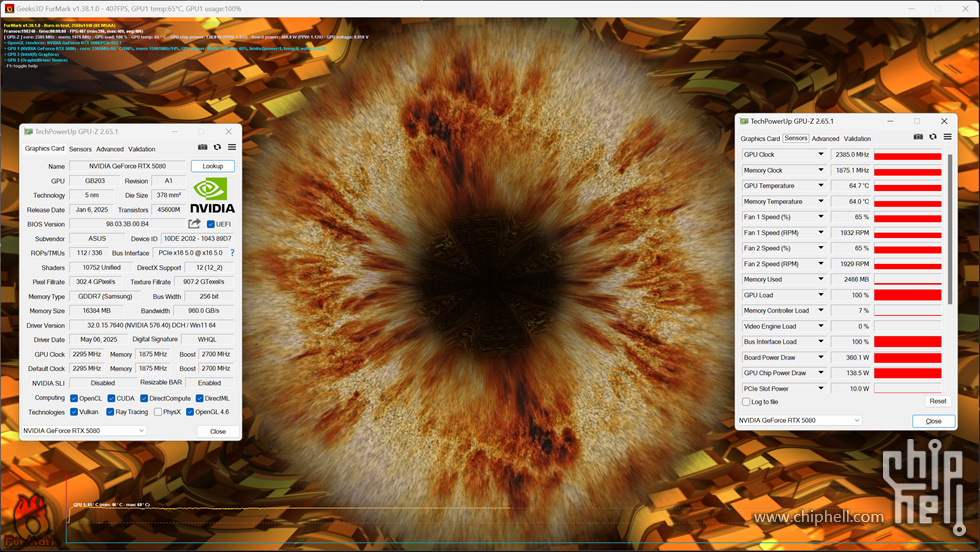Toggle OpenCL computing checkbox
980x552 pixels.
74,398
